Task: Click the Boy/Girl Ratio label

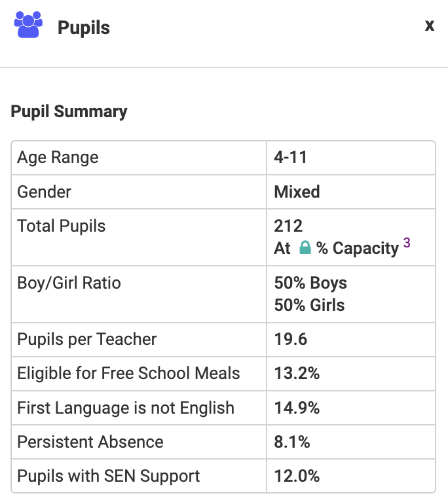Action: pyautogui.click(x=69, y=283)
